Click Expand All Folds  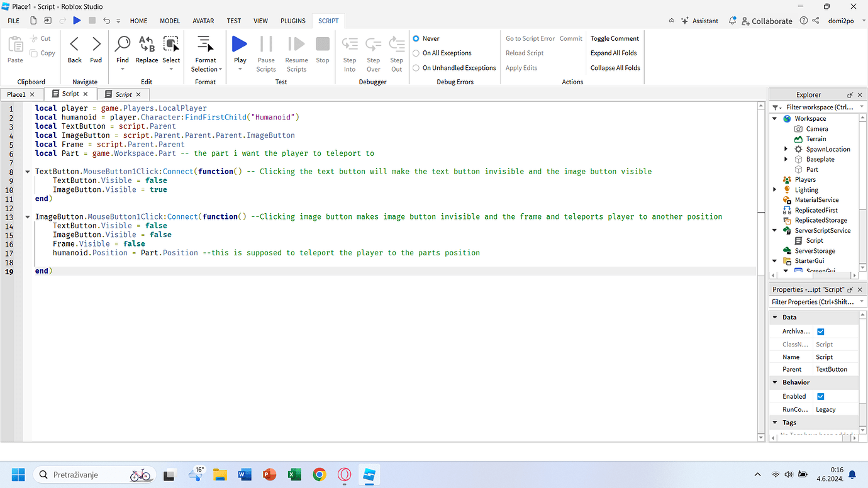point(613,53)
